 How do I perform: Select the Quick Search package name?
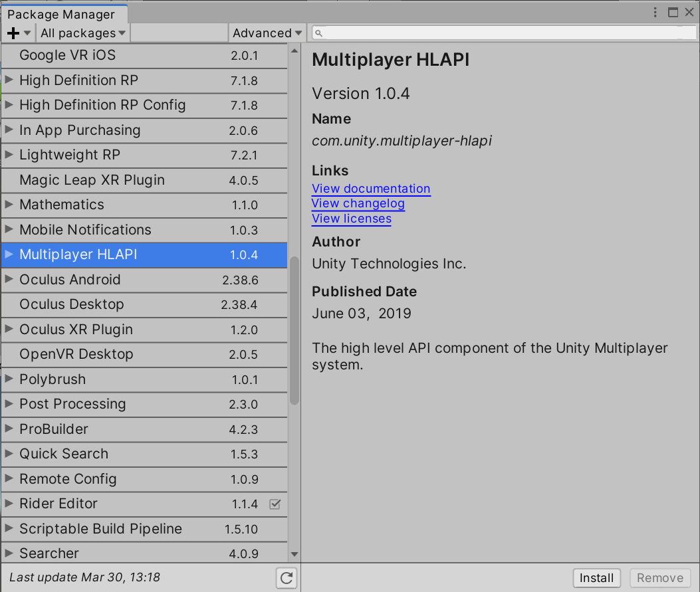click(64, 454)
